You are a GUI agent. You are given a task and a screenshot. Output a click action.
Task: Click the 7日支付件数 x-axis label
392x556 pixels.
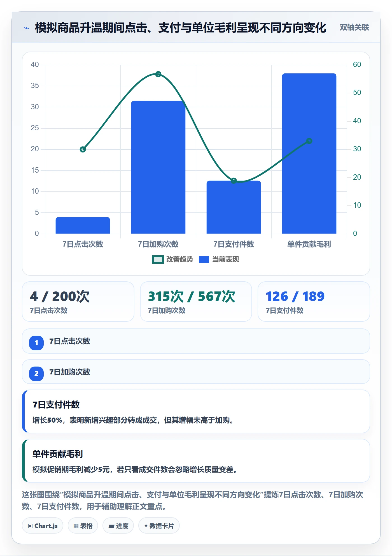point(234,244)
